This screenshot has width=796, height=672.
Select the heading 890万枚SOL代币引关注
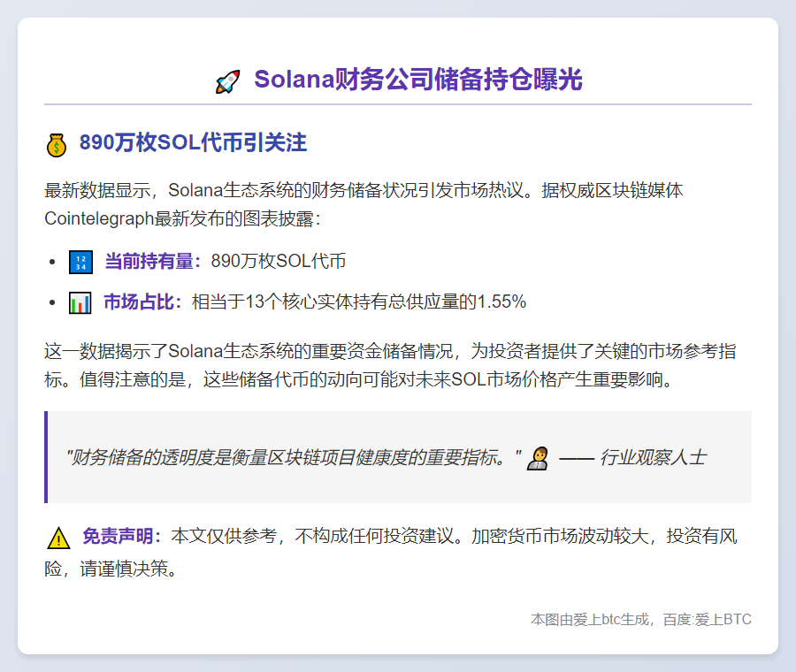click(x=193, y=142)
